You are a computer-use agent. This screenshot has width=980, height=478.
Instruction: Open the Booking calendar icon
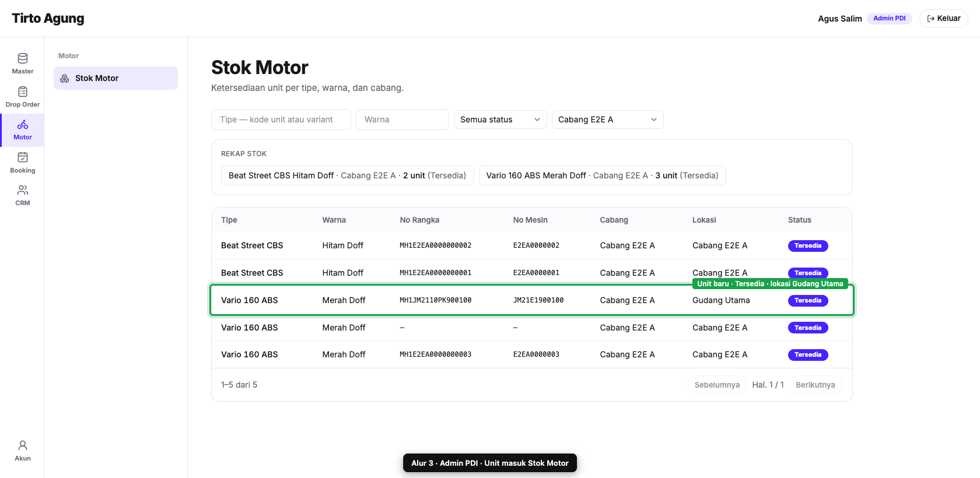click(23, 157)
